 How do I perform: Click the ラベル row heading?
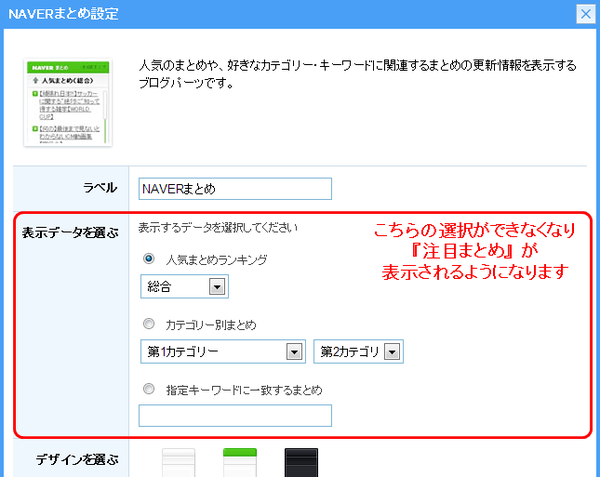coord(100,188)
